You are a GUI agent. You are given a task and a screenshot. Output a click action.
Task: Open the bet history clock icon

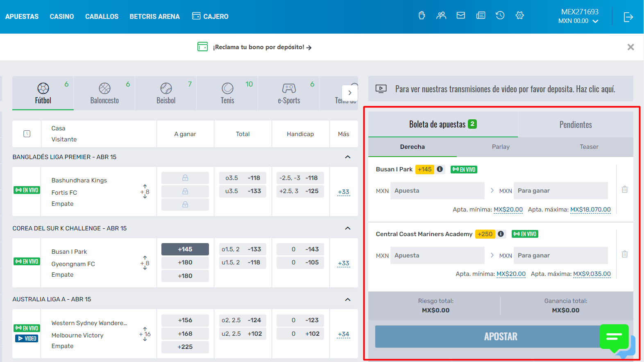(x=500, y=16)
